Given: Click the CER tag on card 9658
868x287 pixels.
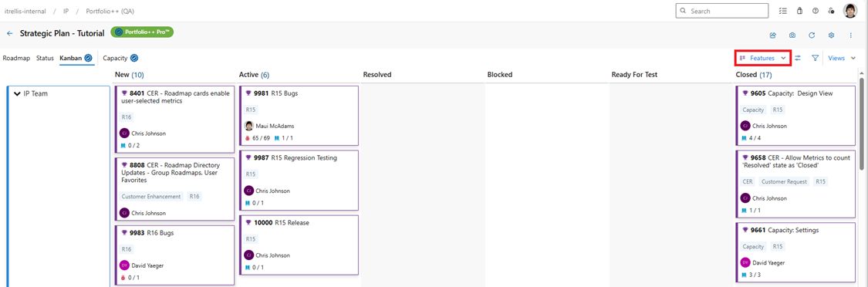Looking at the screenshot, I should point(748,181).
